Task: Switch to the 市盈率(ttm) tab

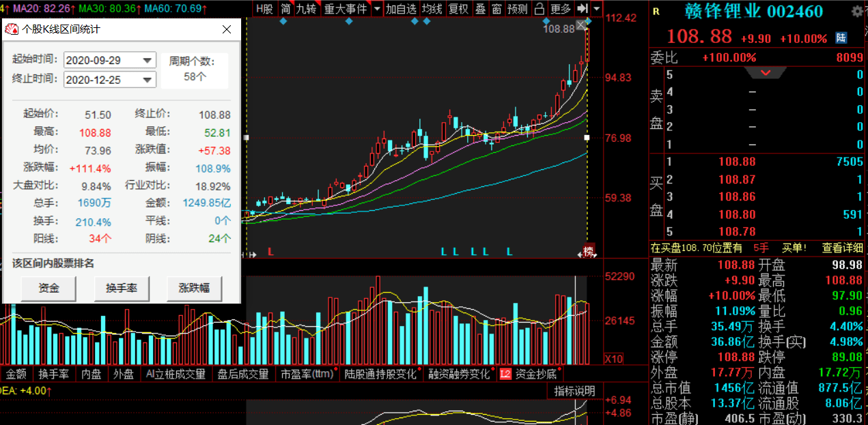Action: tap(307, 374)
